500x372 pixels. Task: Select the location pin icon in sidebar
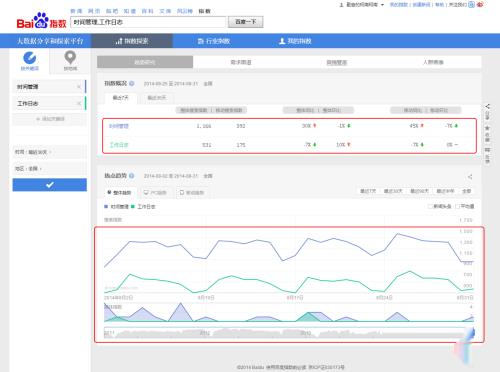click(70, 61)
